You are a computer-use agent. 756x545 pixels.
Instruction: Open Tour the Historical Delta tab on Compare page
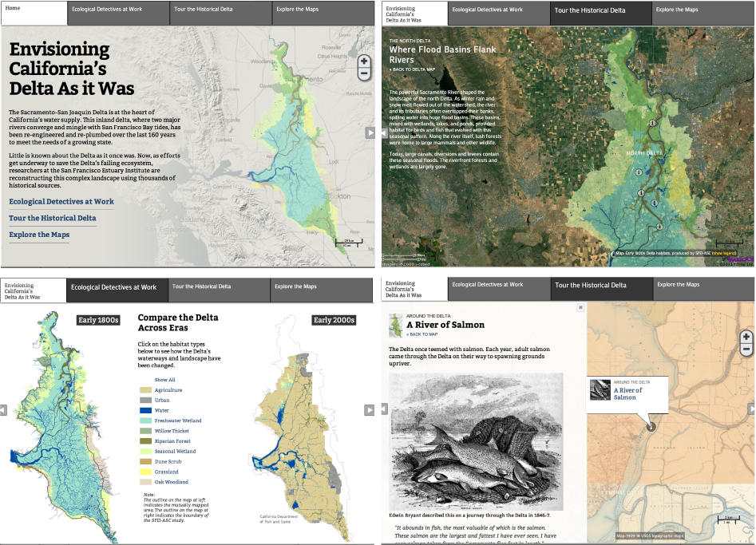220,290
